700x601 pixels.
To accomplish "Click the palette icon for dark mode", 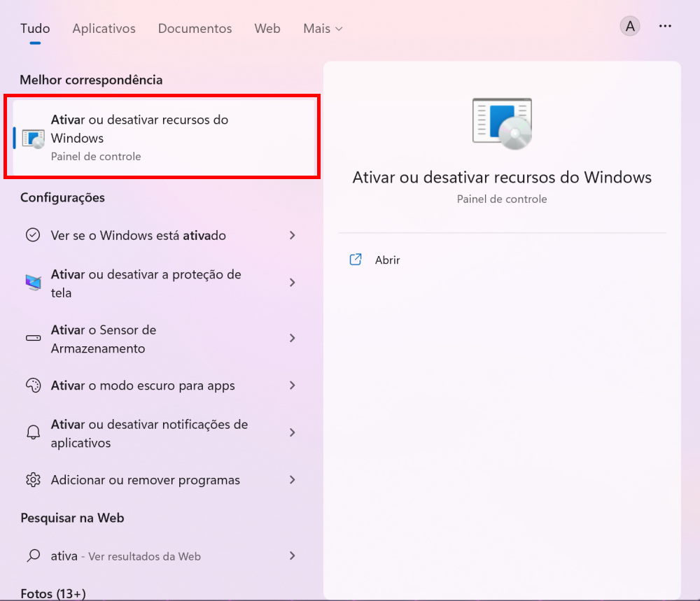I will point(33,385).
